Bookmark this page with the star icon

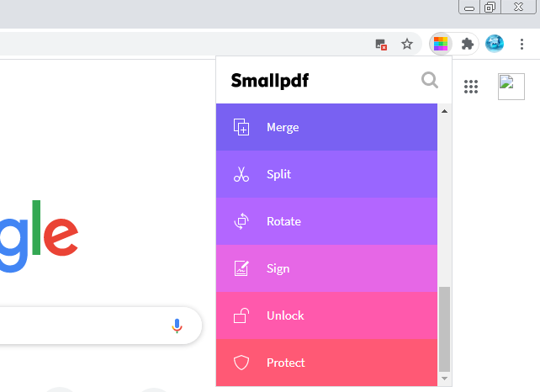pyautogui.click(x=407, y=44)
